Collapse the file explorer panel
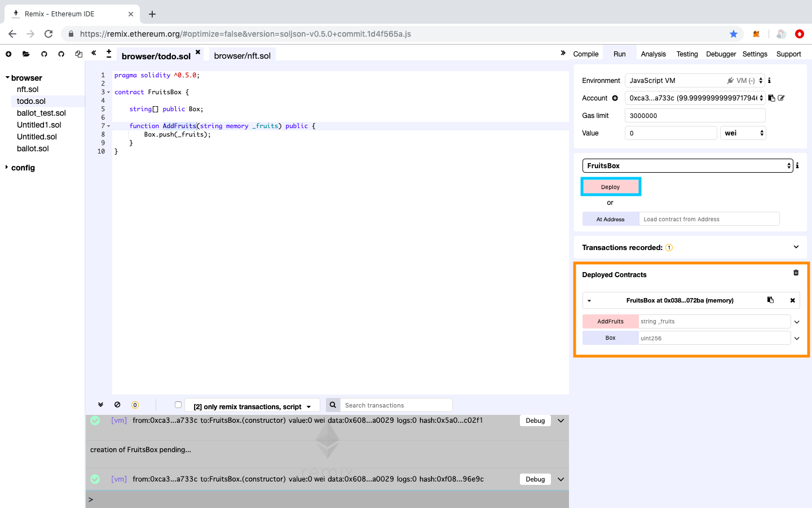812x508 pixels. (94, 54)
